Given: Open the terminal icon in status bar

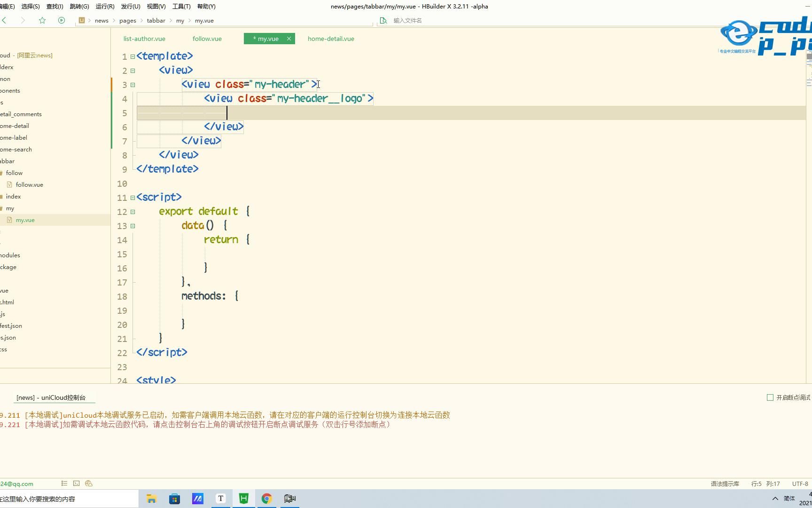Looking at the screenshot, I should [x=77, y=483].
